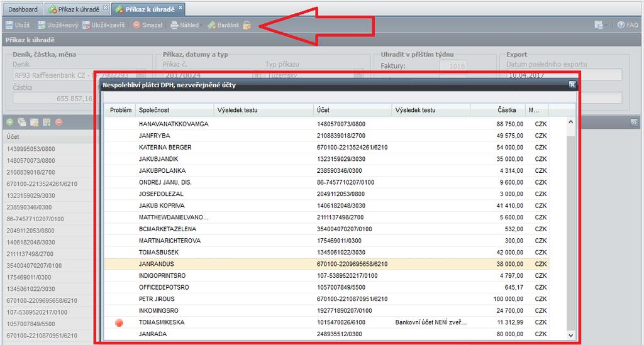This screenshot has width=644, height=345.
Task: Click the vertical scrollbar thumb in dialog
Action: [570, 233]
